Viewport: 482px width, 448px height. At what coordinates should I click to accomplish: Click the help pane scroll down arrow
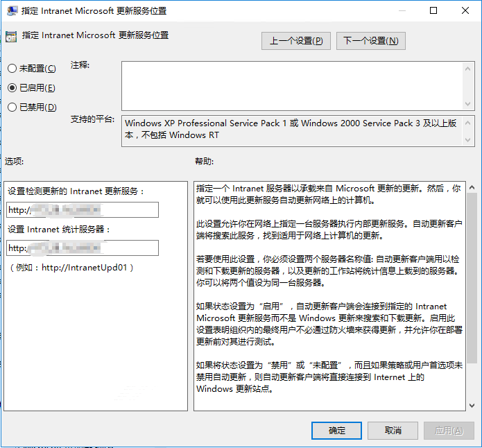472,406
